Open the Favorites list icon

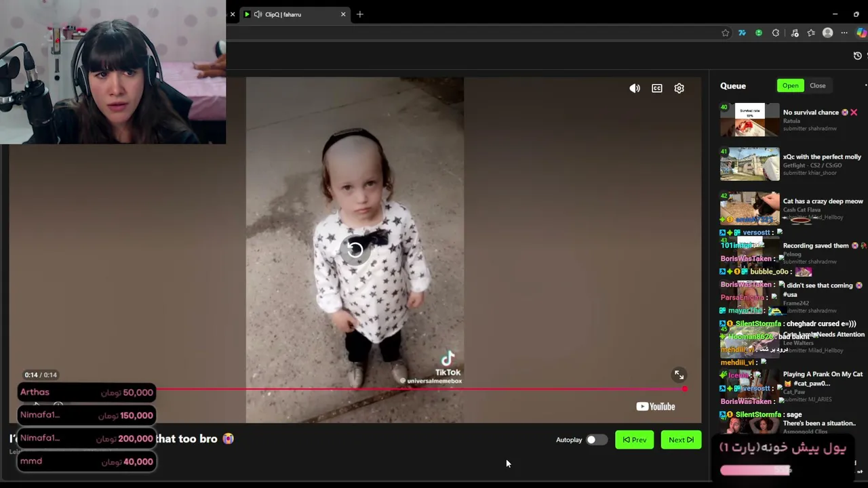tap(811, 33)
